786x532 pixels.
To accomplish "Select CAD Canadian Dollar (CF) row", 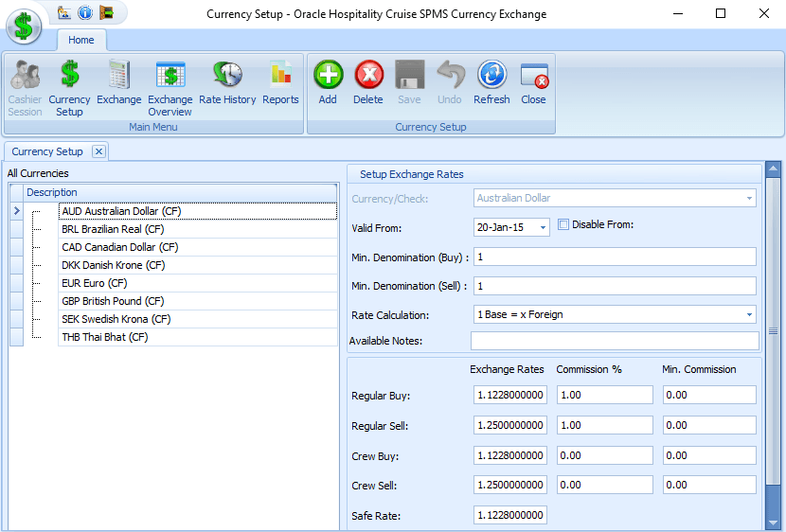I will pyautogui.click(x=198, y=247).
